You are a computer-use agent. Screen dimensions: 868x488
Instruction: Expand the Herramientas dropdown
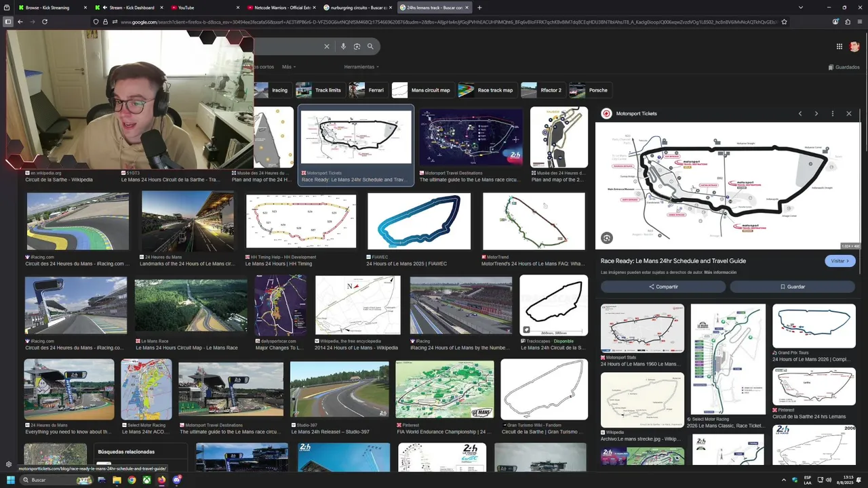[x=361, y=66]
